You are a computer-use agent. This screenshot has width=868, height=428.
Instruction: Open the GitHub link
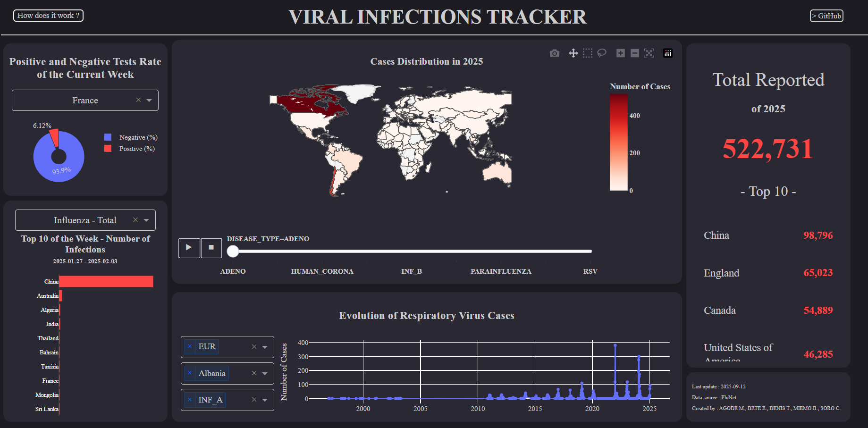point(826,16)
